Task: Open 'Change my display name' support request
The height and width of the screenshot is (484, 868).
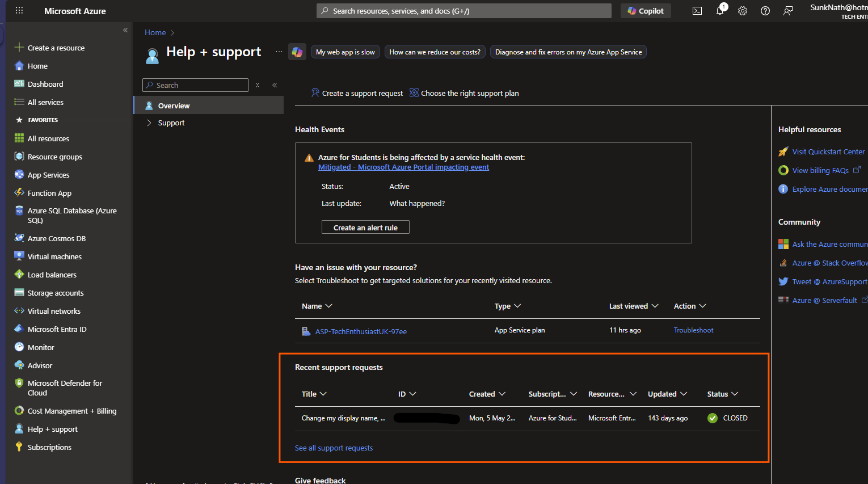Action: pos(343,418)
